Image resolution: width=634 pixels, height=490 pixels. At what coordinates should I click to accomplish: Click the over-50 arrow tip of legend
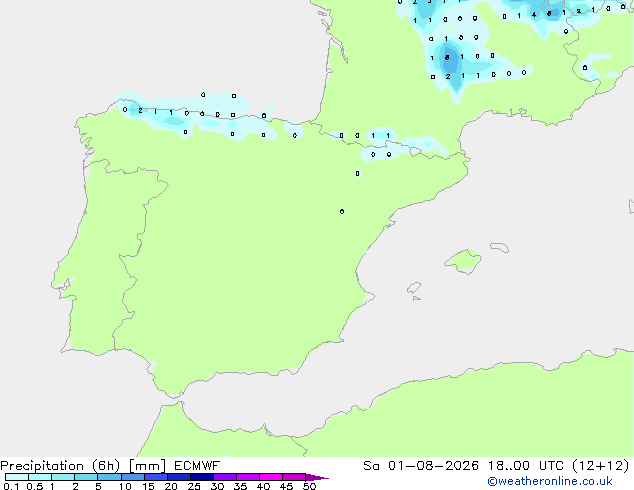pos(317,477)
